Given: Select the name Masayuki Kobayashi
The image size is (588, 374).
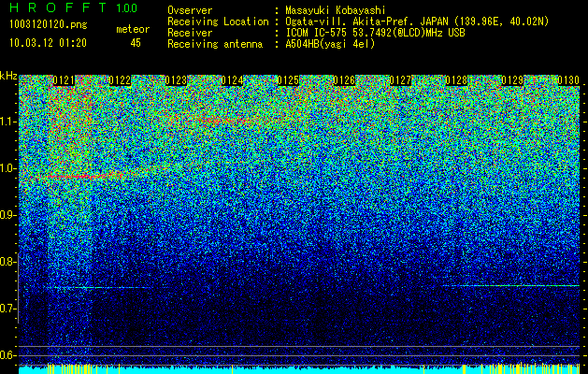Looking at the screenshot, I should pos(336,10).
